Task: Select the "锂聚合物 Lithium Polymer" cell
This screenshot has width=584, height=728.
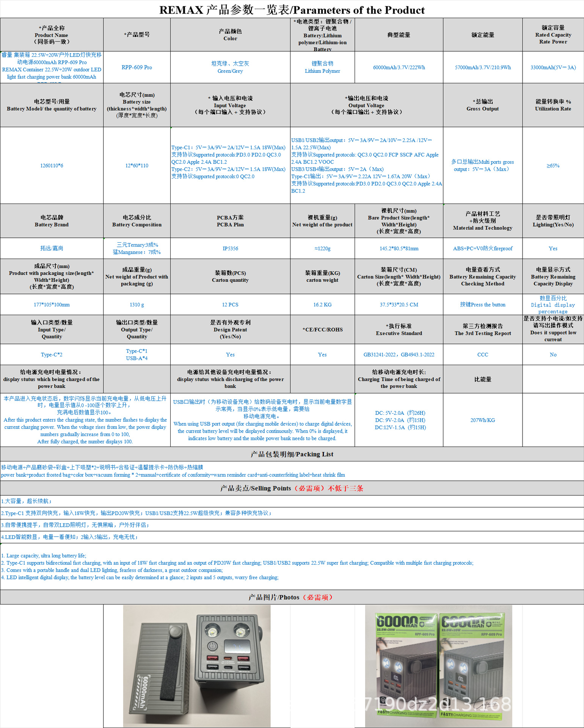Action: coord(322,67)
